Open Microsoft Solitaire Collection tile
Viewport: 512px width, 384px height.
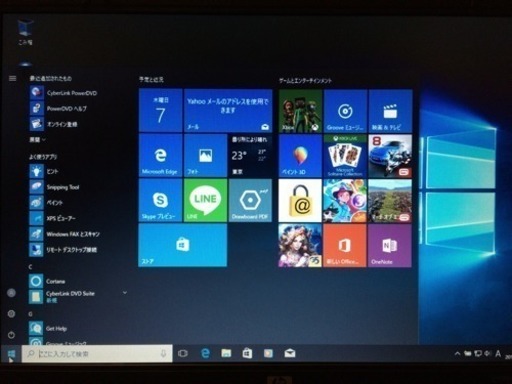(x=345, y=156)
